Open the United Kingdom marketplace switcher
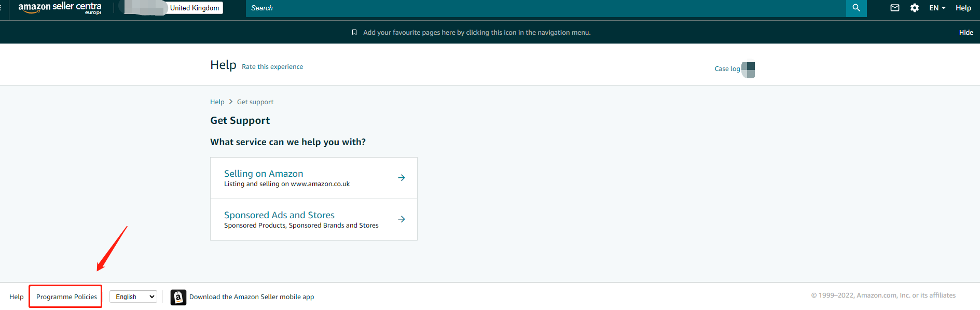Viewport: 980px width, 310px height. (x=195, y=8)
